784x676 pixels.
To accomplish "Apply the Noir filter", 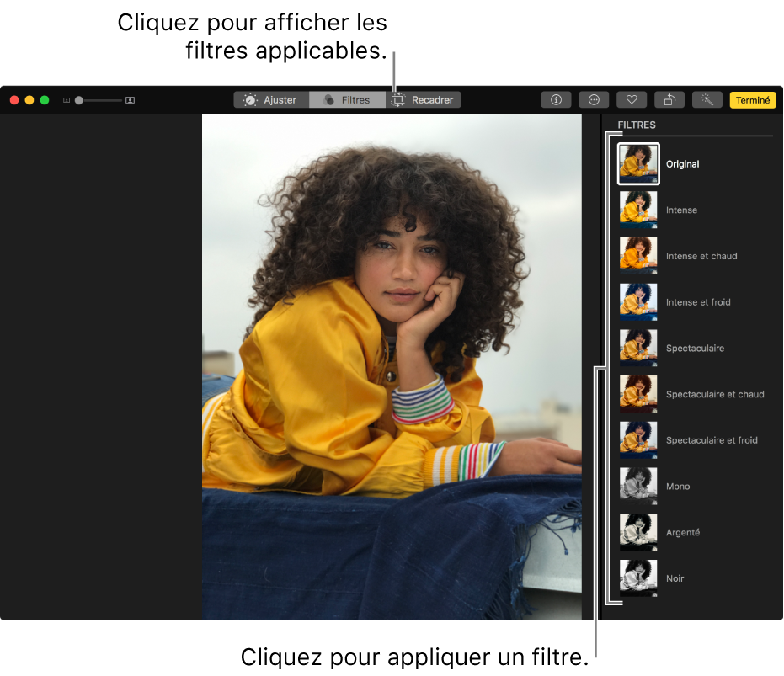I will [638, 578].
